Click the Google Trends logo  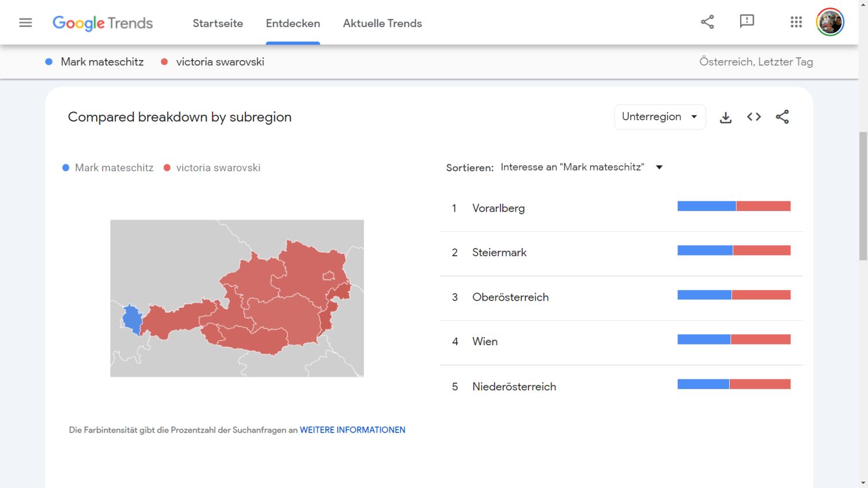[102, 23]
